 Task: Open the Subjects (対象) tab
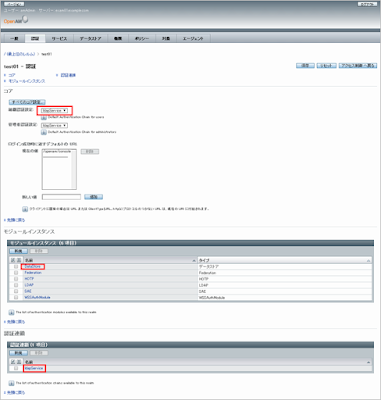pyautogui.click(x=166, y=38)
